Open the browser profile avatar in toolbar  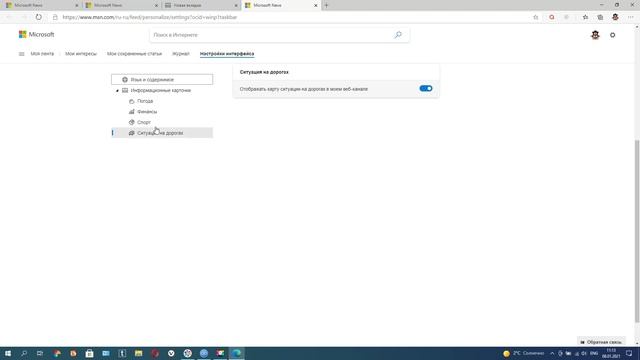[x=615, y=17]
